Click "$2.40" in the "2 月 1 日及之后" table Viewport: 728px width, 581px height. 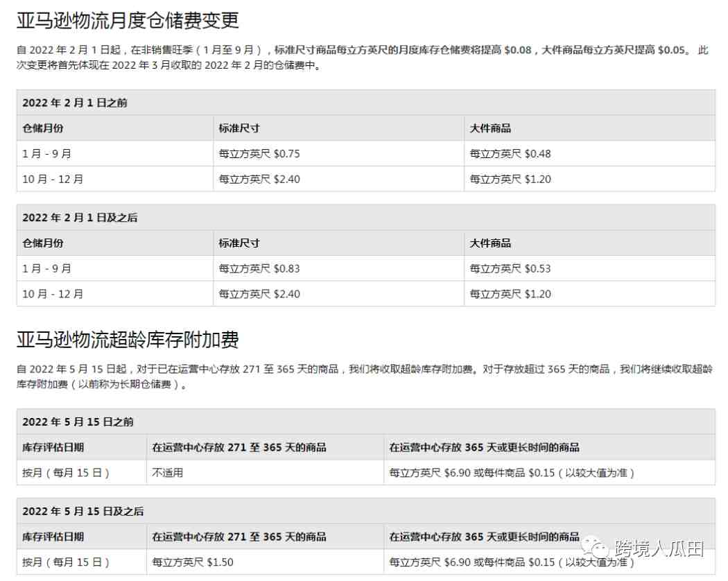pyautogui.click(x=287, y=294)
